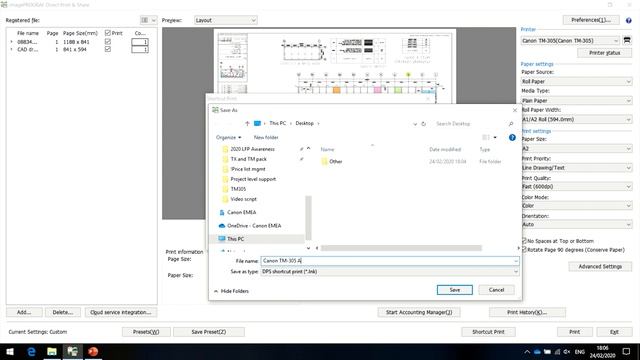Click Hide Folders toggle
The image size is (640, 360).
tap(231, 291)
